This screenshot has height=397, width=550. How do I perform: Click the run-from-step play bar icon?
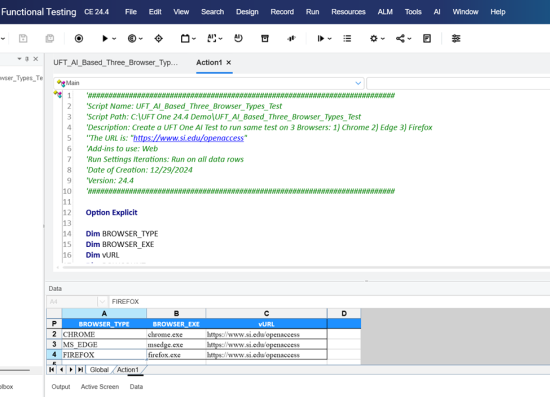[321, 38]
